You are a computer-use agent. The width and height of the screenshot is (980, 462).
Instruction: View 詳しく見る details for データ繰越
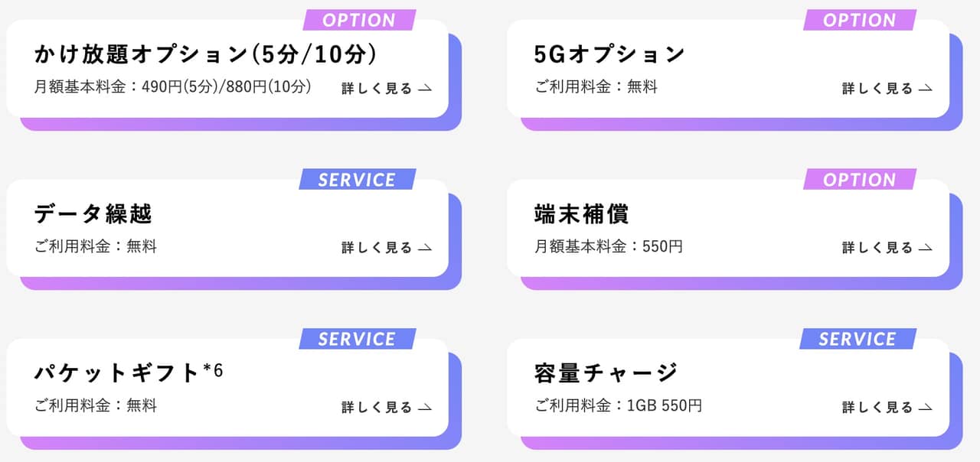click(x=377, y=248)
